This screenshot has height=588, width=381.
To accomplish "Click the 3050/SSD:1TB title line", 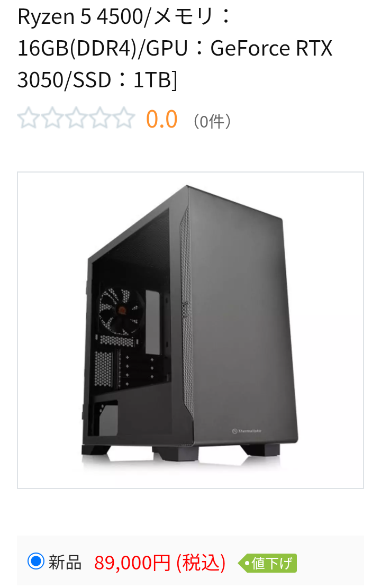I will click(97, 80).
